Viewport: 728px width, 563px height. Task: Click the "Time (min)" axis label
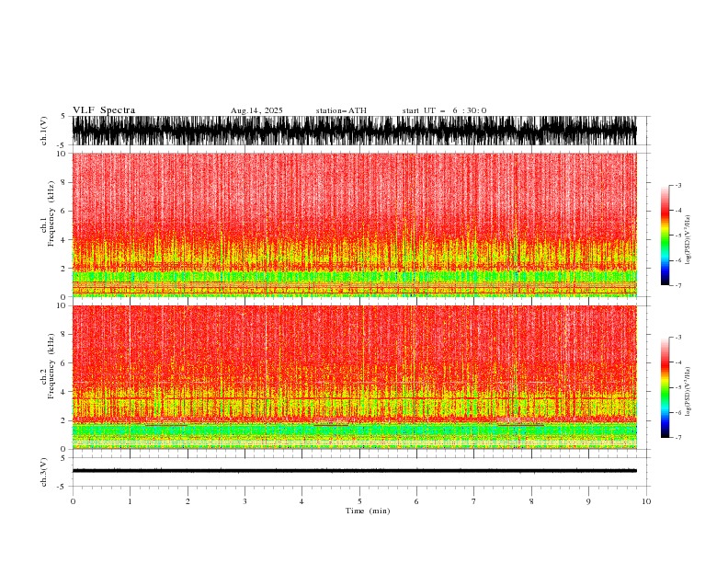(x=368, y=511)
